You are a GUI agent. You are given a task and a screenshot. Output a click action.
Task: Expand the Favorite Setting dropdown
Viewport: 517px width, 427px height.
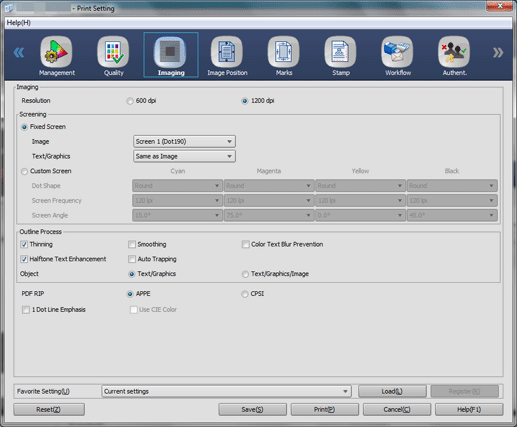click(x=226, y=391)
